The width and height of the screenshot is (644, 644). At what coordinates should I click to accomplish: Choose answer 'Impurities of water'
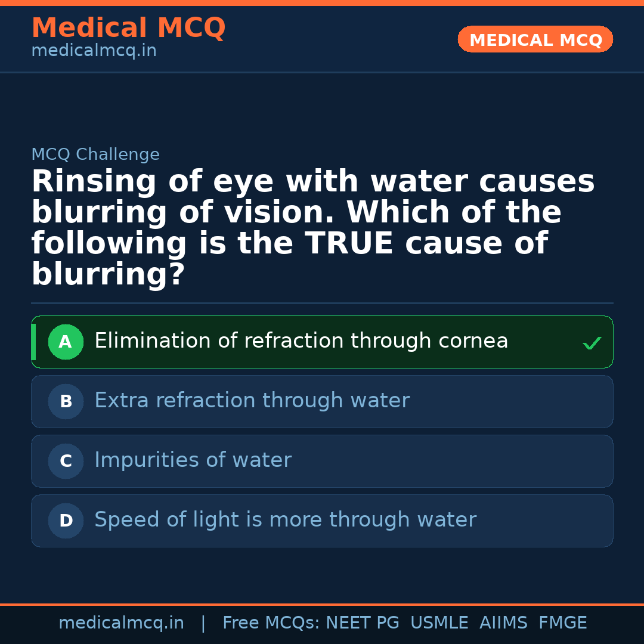click(193, 460)
